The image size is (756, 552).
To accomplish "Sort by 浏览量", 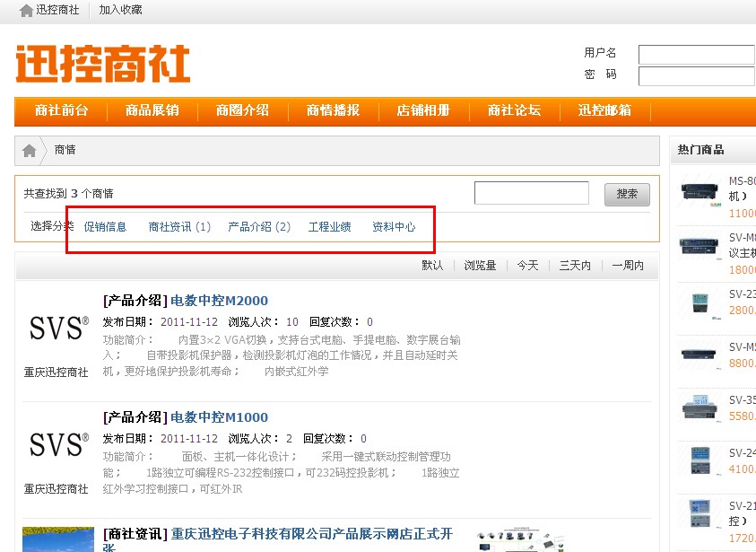I will coord(480,266).
